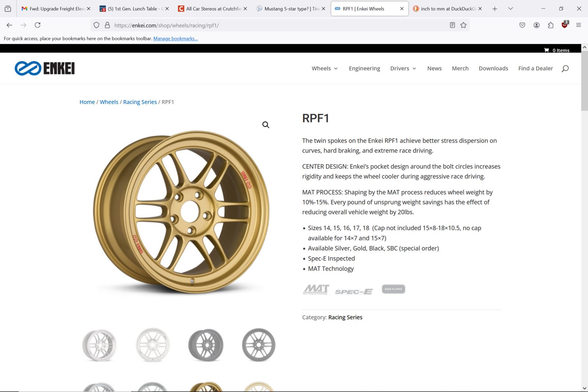Click the Enkei logo
This screenshot has height=392, width=588.
[44, 68]
